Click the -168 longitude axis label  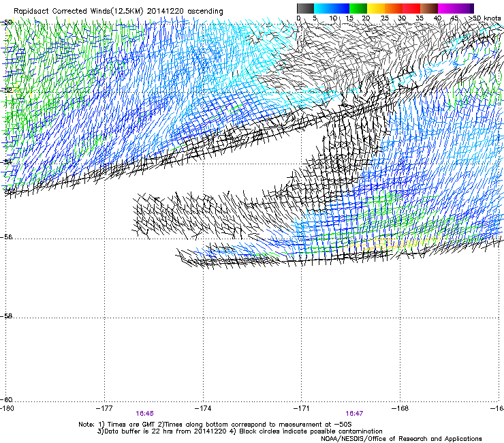[x=400, y=408]
